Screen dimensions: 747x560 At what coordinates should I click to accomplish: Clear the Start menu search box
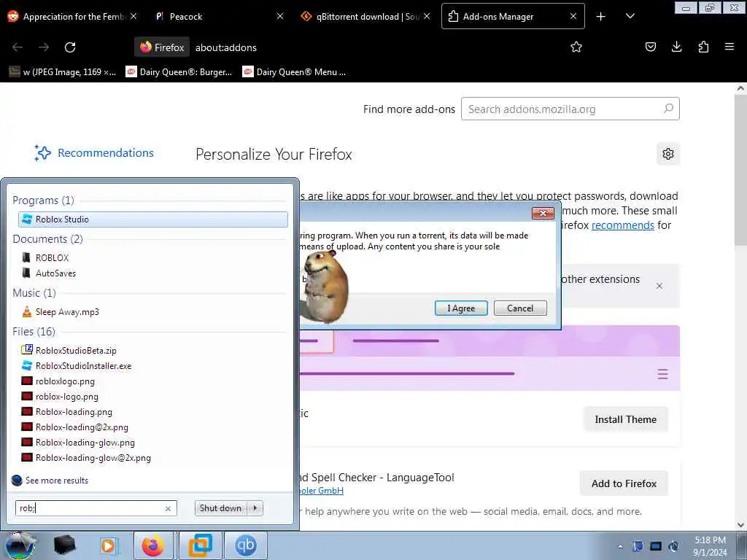[x=168, y=508]
